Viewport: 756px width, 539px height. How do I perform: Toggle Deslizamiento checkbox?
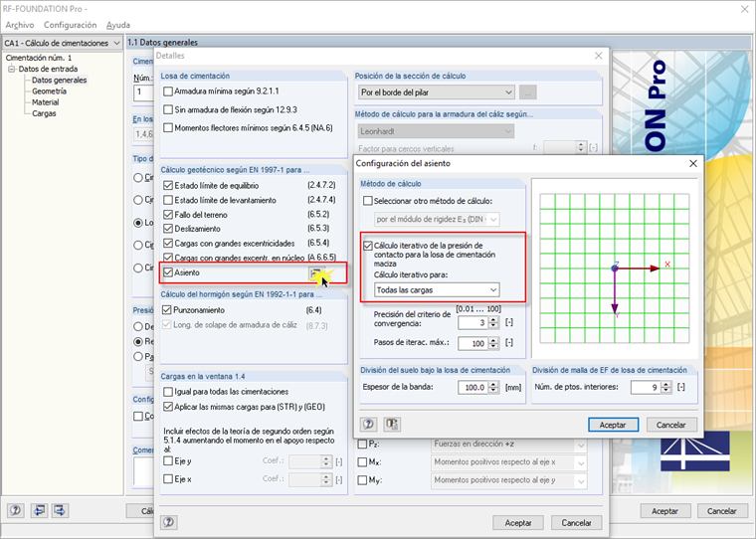click(x=168, y=229)
